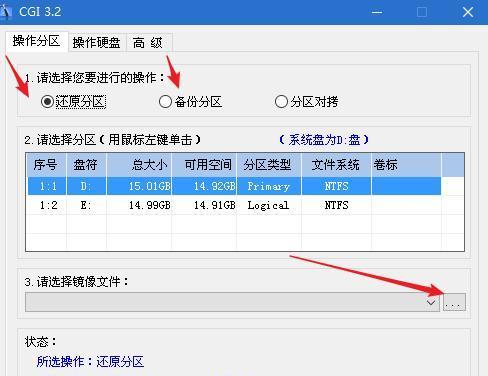Image resolution: width=488 pixels, height=376 pixels.
Task: Click NTFS cell in the E: row
Action: coord(336,205)
